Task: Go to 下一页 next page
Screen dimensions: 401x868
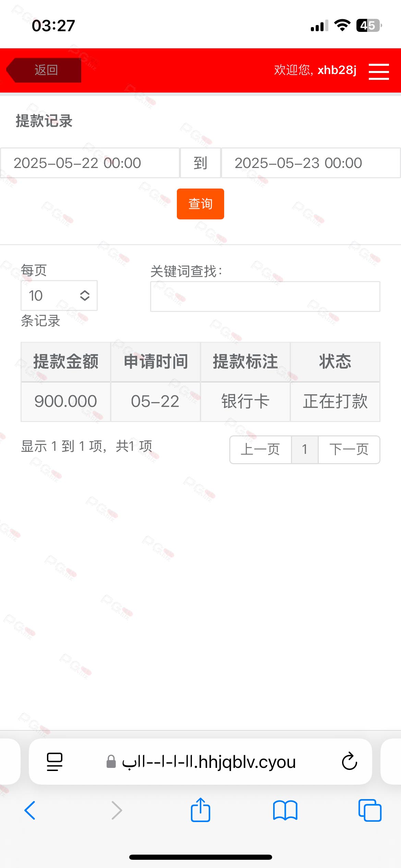Action: point(349,449)
